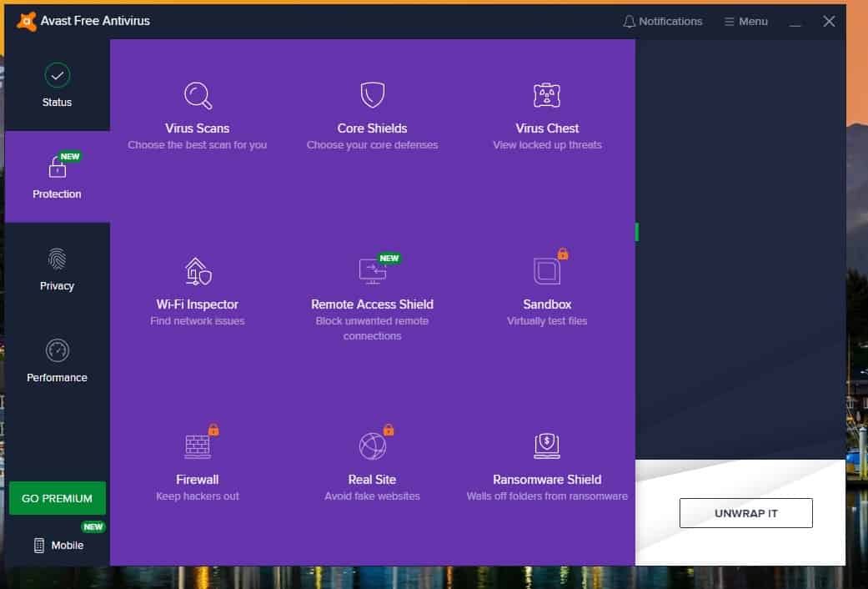The width and height of the screenshot is (868, 589).
Task: Open the Performance section
Action: tap(57, 360)
